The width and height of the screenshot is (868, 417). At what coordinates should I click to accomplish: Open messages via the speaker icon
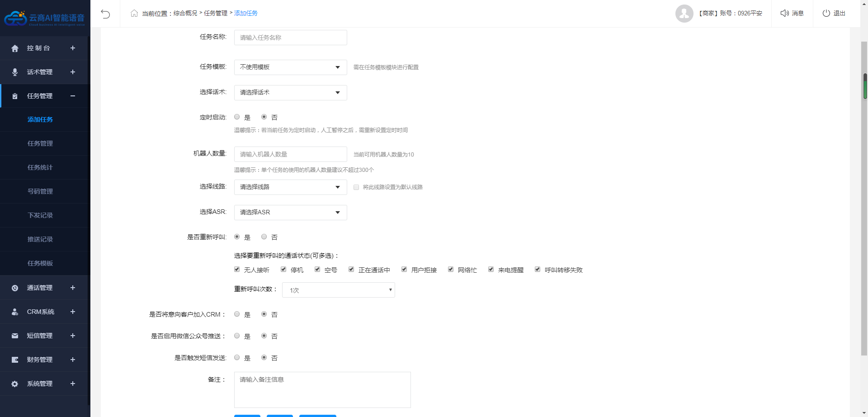[784, 13]
